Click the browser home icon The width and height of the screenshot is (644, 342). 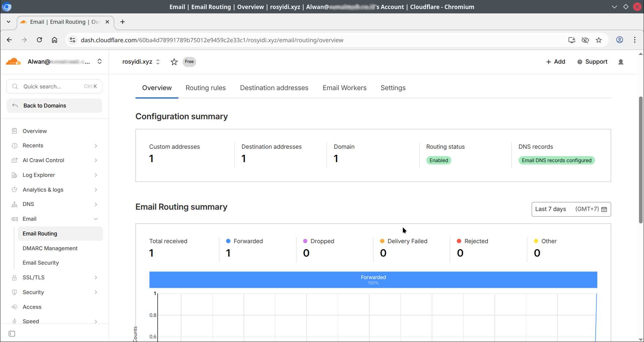(x=54, y=40)
